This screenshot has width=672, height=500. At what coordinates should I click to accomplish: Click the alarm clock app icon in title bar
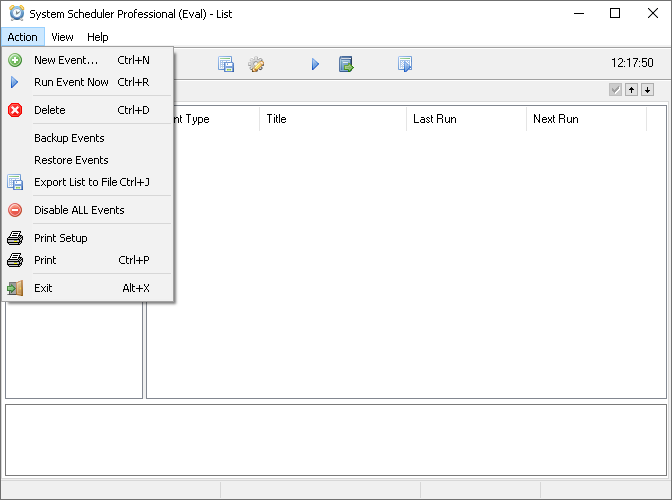coord(17,13)
